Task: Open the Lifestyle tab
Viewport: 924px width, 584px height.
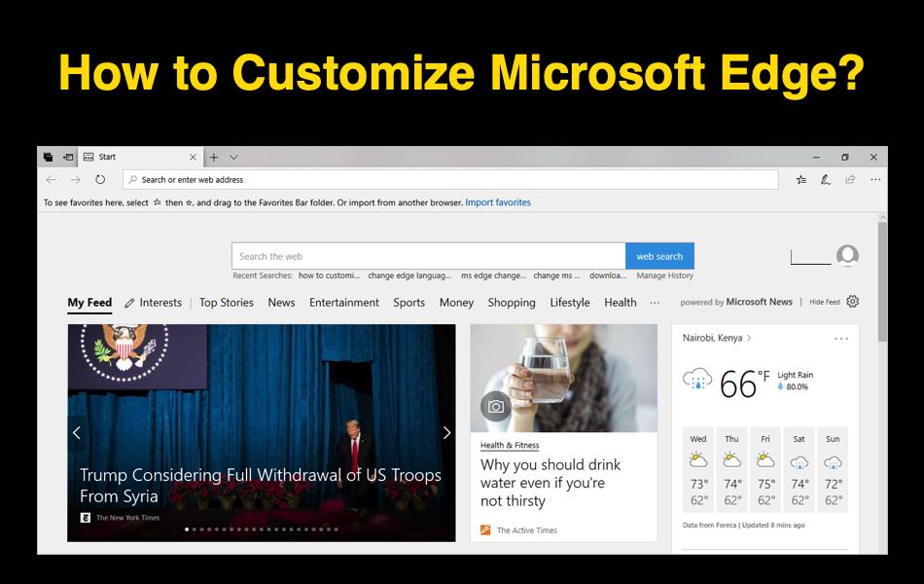Action: 570,303
